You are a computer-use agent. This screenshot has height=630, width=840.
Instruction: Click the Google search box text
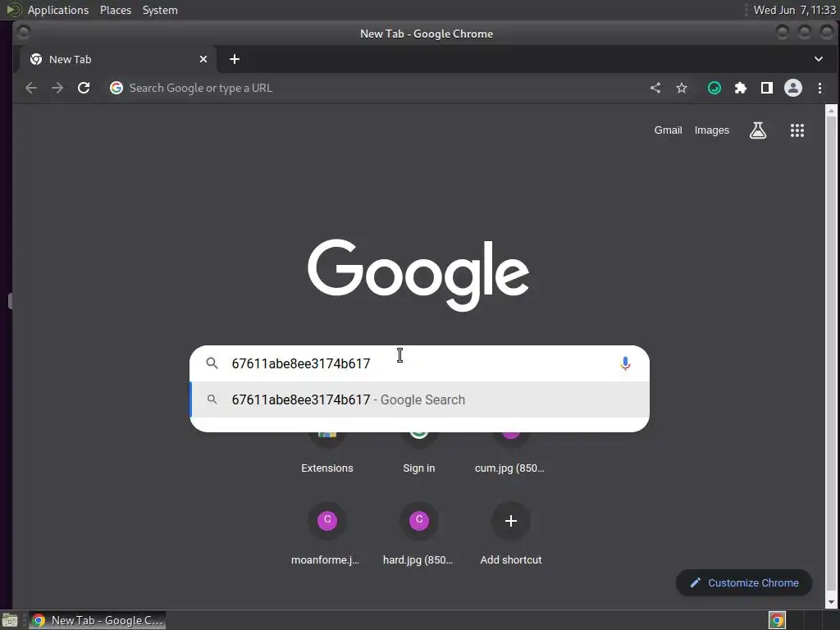[x=300, y=363]
